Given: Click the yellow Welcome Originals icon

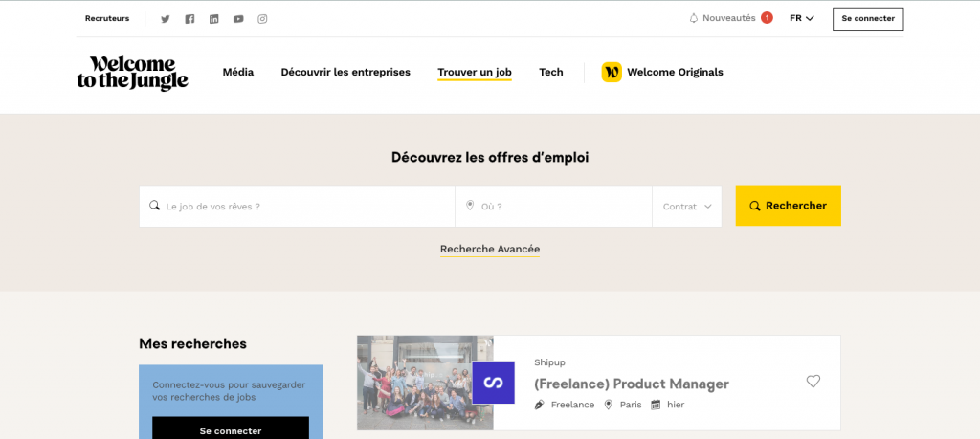Looking at the screenshot, I should tap(612, 73).
